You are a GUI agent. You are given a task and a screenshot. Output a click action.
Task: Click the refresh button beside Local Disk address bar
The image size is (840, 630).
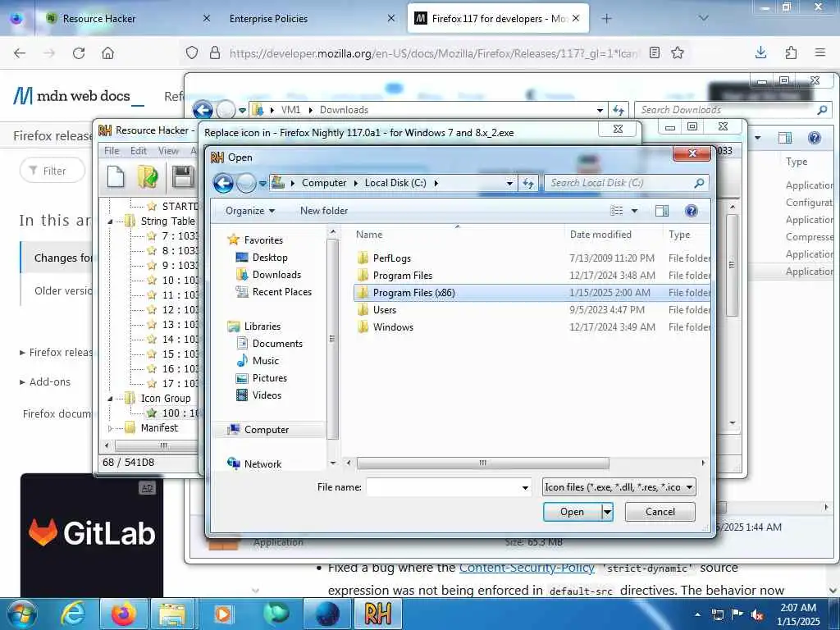pyautogui.click(x=528, y=183)
